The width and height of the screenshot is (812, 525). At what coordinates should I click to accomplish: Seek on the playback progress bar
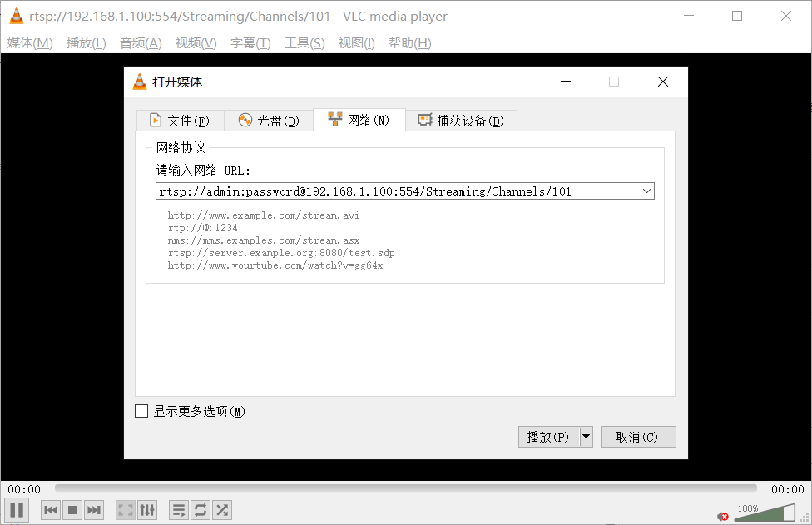pos(405,488)
